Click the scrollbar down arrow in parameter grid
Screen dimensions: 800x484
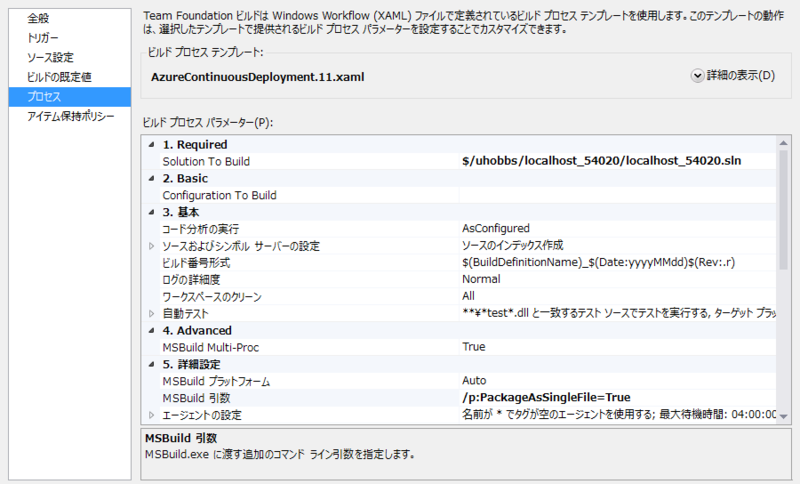(783, 416)
